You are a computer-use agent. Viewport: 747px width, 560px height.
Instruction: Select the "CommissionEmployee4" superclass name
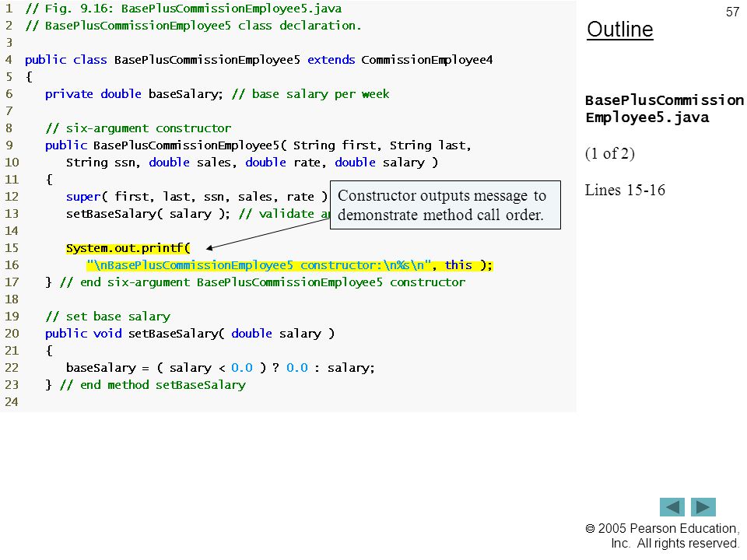pyautogui.click(x=427, y=60)
